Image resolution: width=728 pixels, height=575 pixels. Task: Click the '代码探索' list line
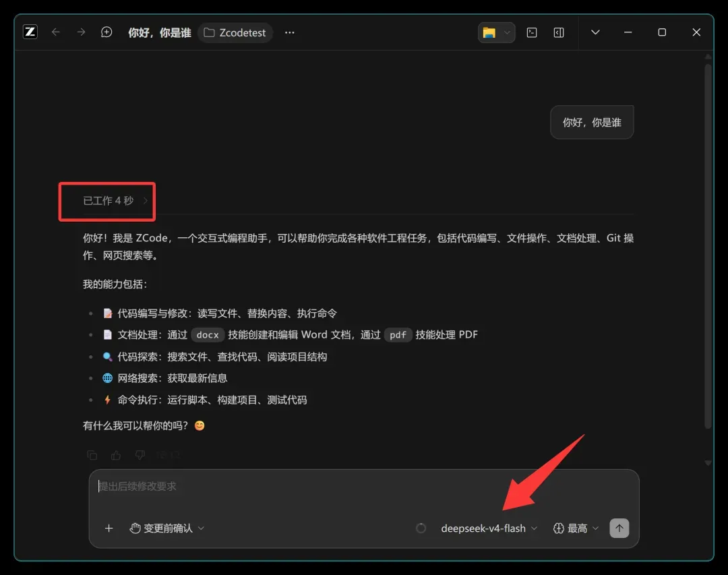pos(215,357)
